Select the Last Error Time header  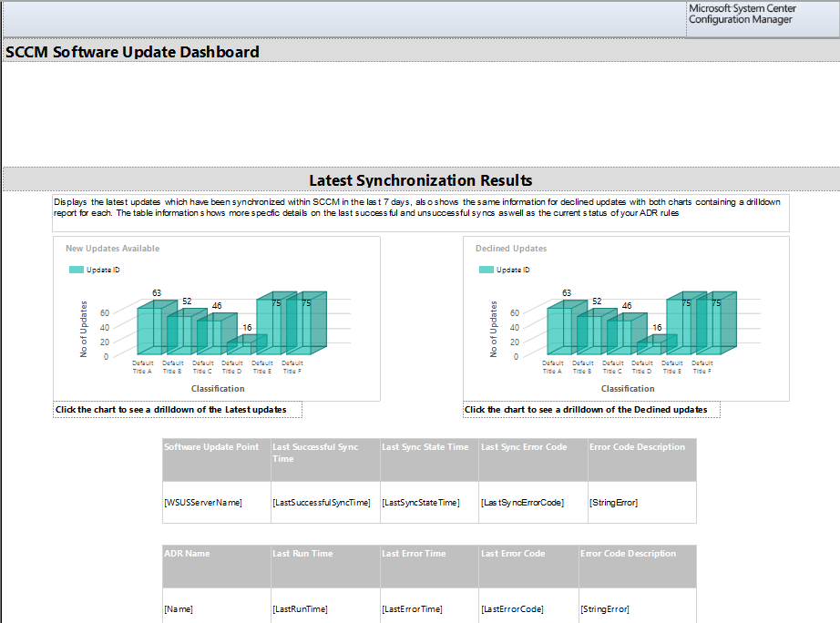tap(430, 567)
